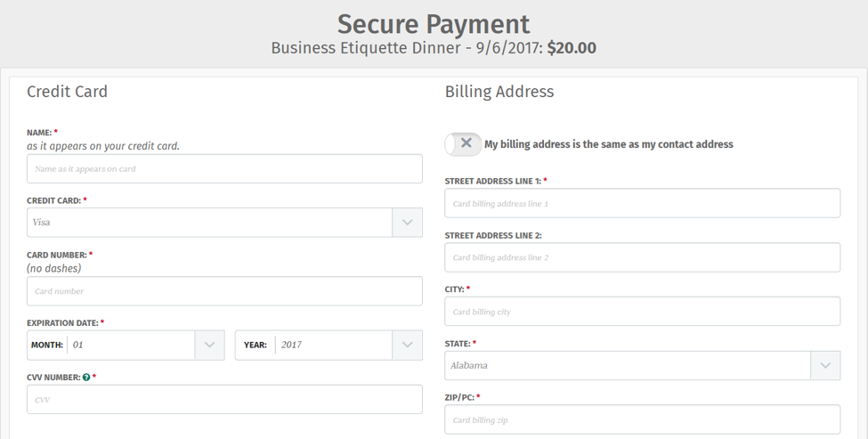
Task: Click the Name as it appears on card field
Action: [224, 169]
